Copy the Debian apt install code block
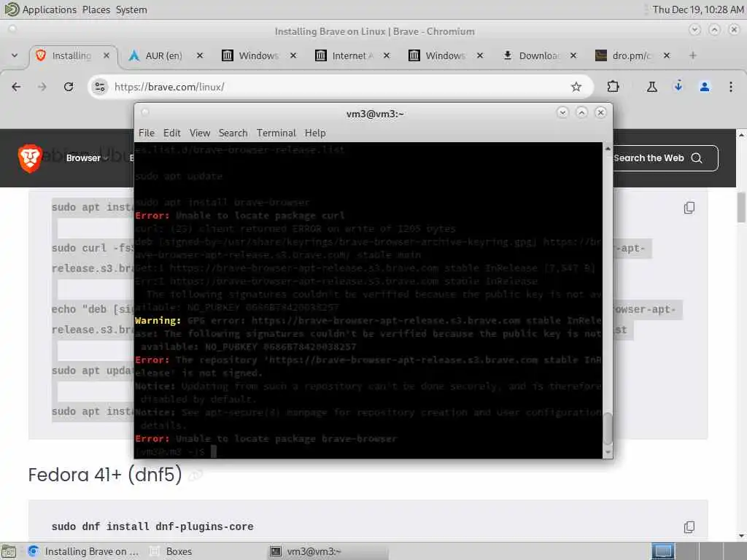This screenshot has width=747, height=560. point(689,208)
